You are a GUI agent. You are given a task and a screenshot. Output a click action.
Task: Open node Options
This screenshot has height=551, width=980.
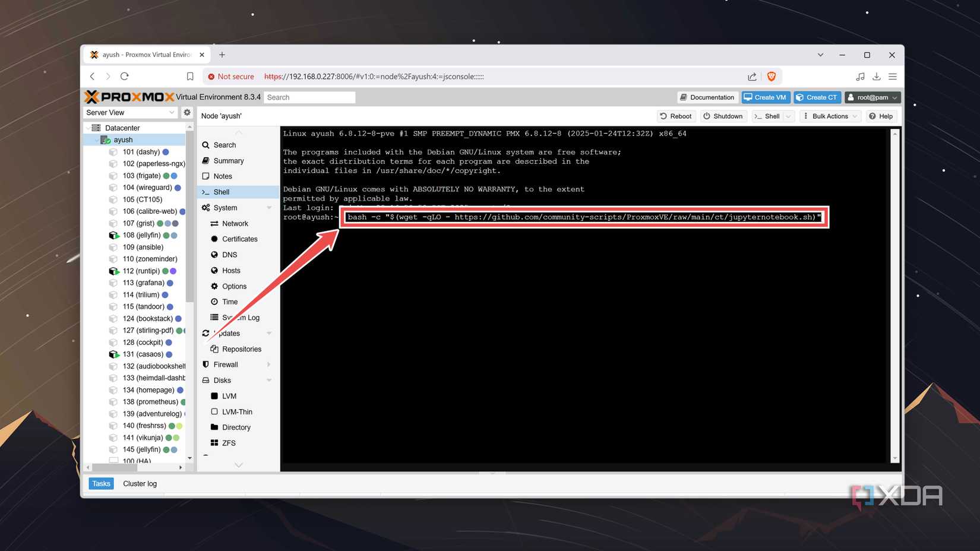click(x=233, y=286)
